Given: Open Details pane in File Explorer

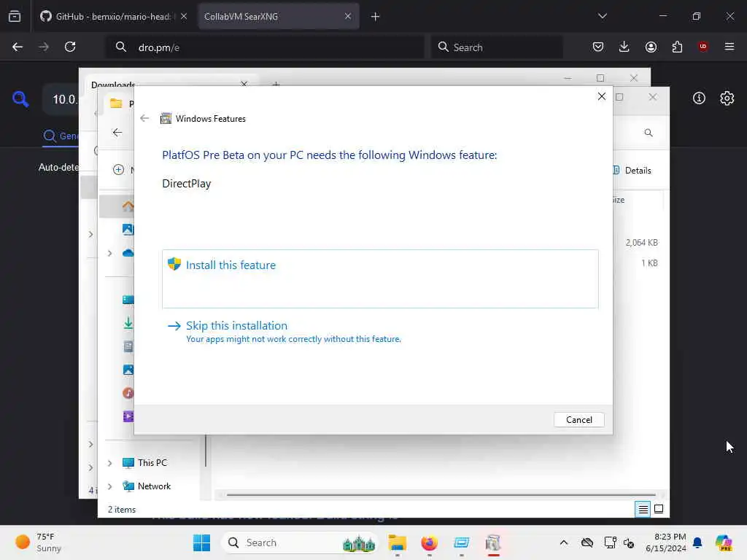Looking at the screenshot, I should (632, 171).
